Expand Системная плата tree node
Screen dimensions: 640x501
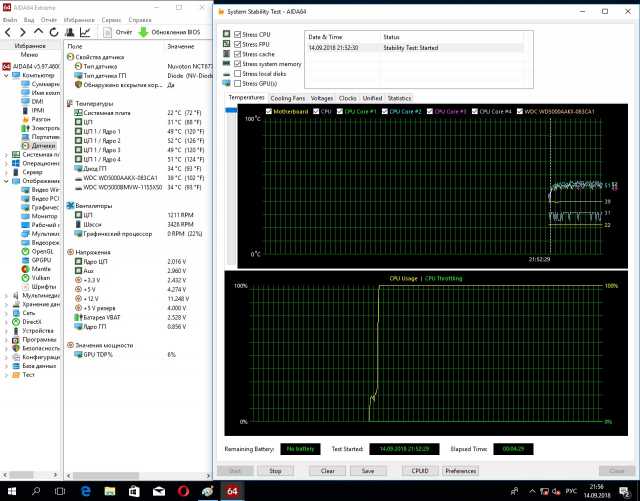click(x=6, y=155)
